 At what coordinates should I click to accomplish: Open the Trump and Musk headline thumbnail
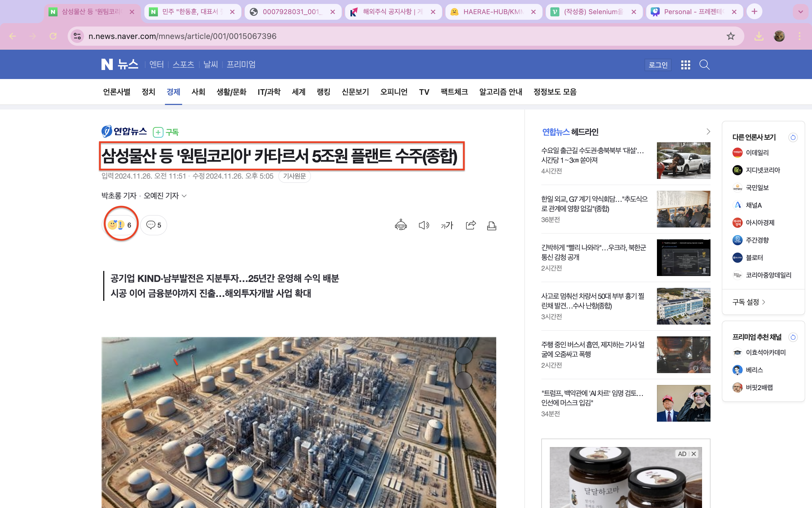coord(683,403)
